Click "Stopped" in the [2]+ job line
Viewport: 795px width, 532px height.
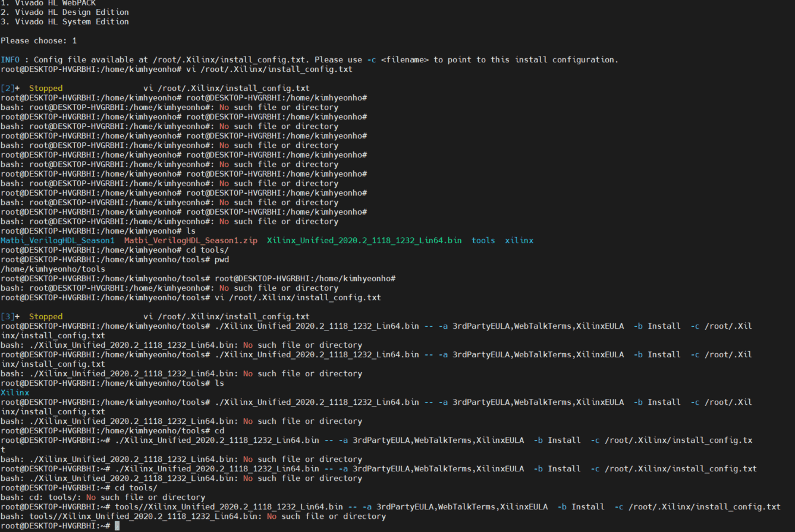tap(46, 88)
